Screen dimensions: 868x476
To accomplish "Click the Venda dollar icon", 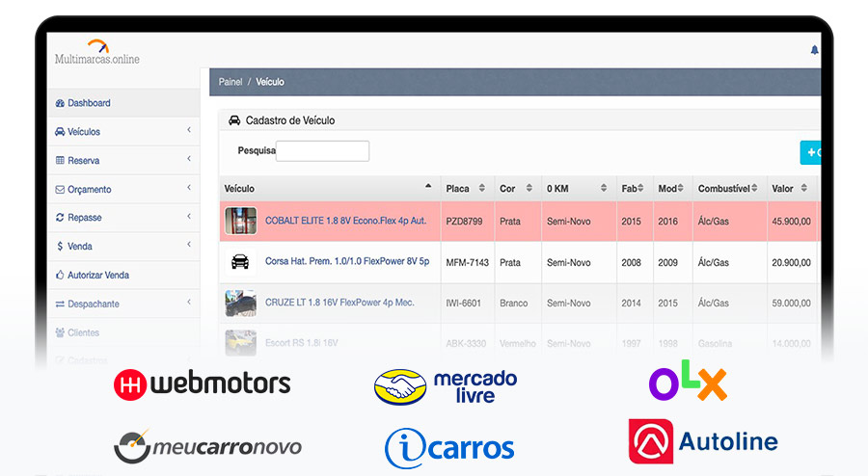I will (60, 246).
